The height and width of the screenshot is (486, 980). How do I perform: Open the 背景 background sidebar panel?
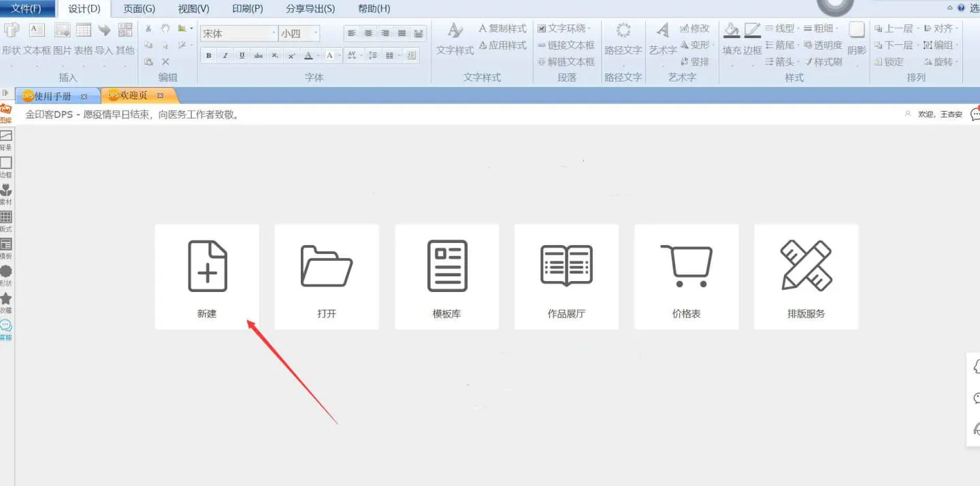[6, 141]
